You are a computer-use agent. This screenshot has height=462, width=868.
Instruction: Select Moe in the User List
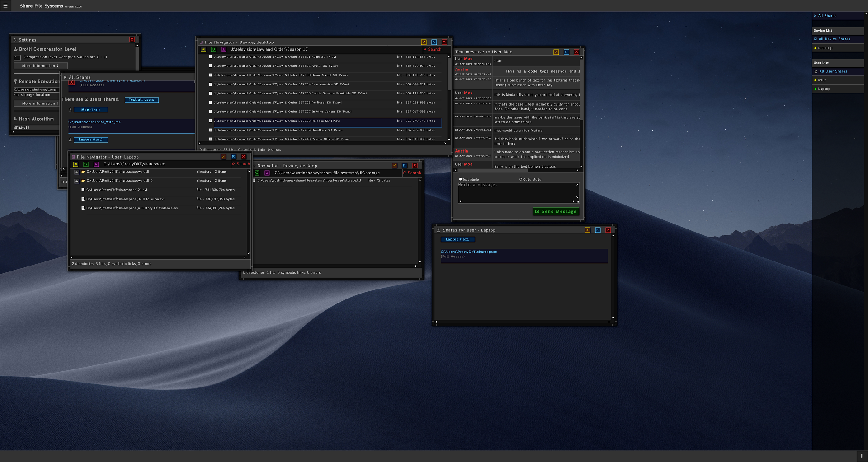coord(821,80)
